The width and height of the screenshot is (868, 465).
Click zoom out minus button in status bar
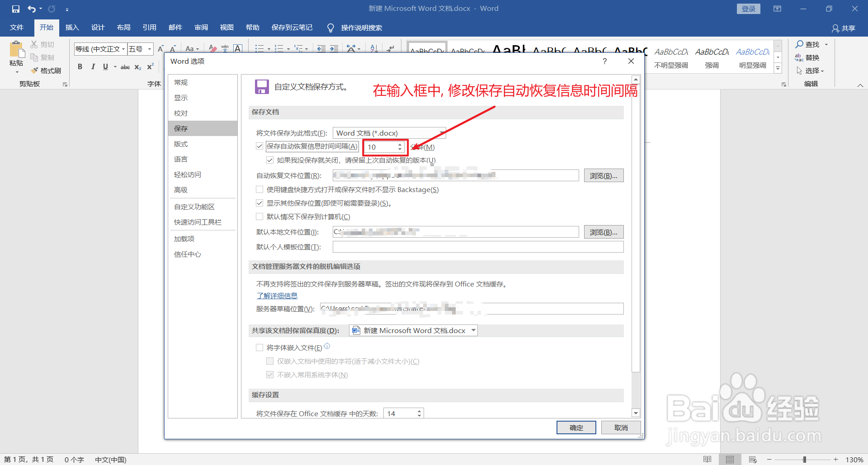pos(769,460)
